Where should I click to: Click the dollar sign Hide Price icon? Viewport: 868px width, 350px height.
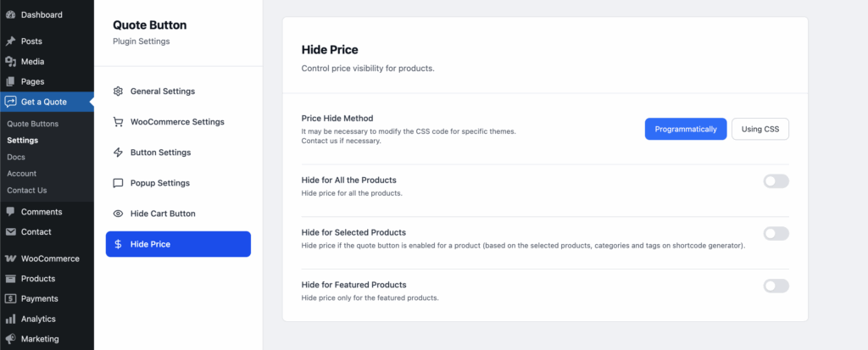point(119,244)
